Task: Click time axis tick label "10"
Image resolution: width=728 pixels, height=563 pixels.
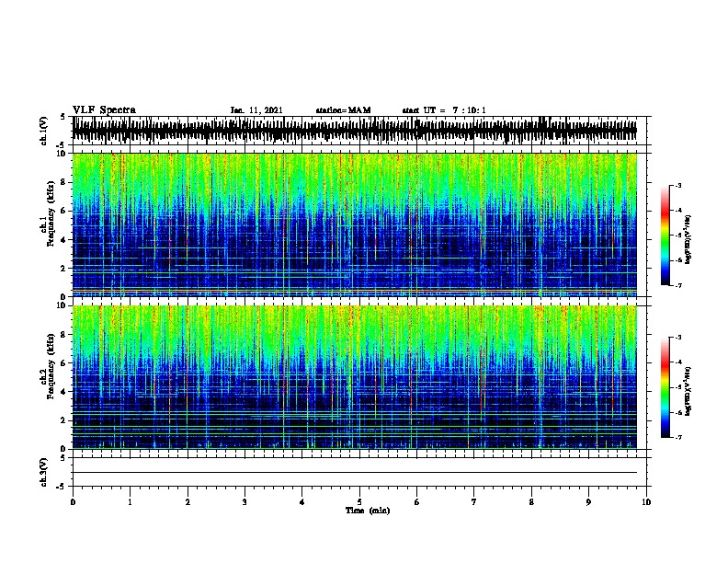Action: point(646,502)
